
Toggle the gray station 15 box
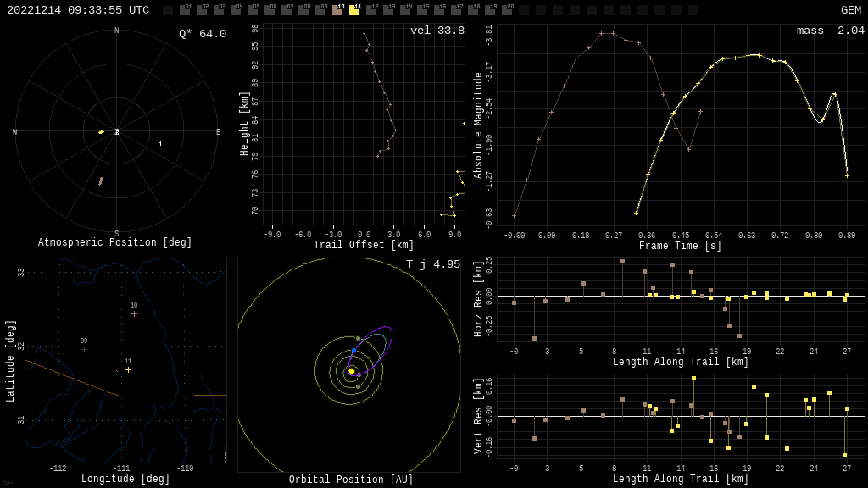pyautogui.click(x=422, y=11)
